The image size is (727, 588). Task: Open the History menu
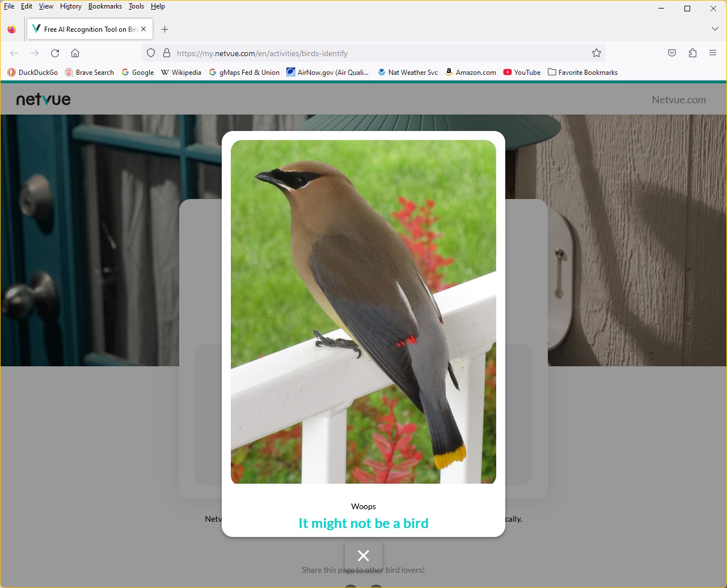point(71,6)
